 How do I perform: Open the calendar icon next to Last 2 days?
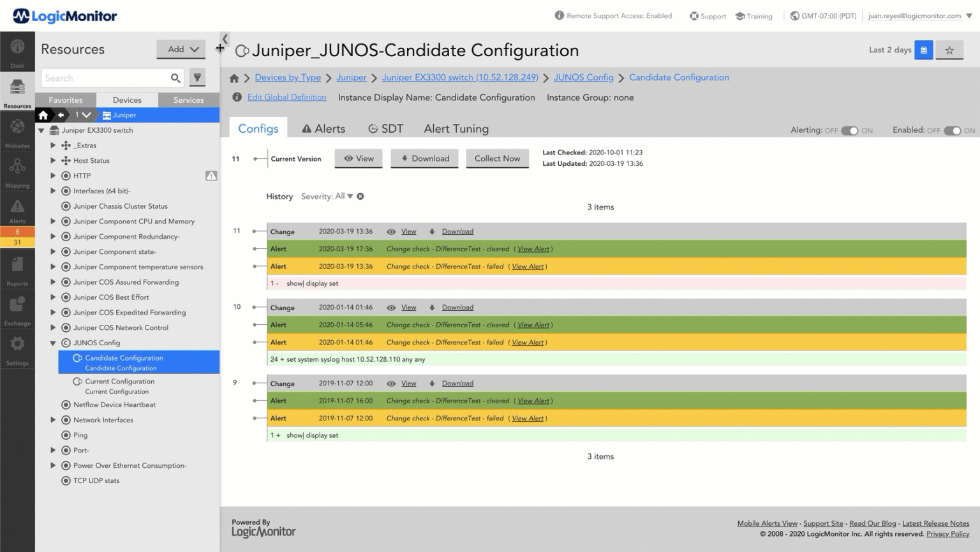tap(924, 49)
